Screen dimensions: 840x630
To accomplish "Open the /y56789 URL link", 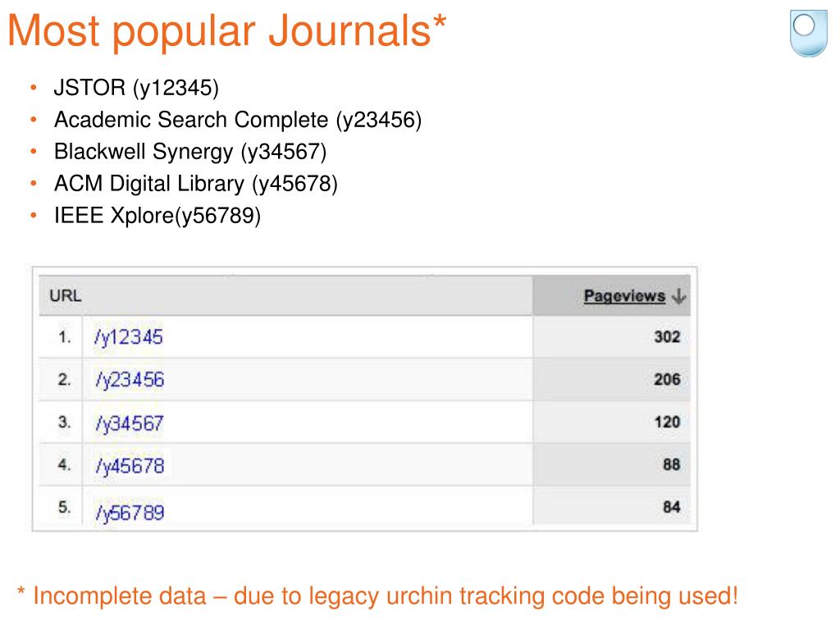I will [x=130, y=513].
